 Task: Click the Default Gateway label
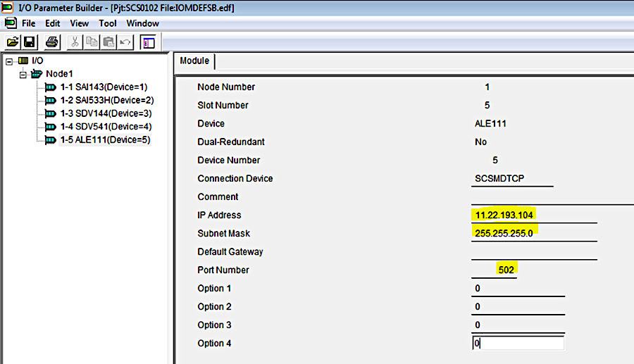pyautogui.click(x=230, y=252)
